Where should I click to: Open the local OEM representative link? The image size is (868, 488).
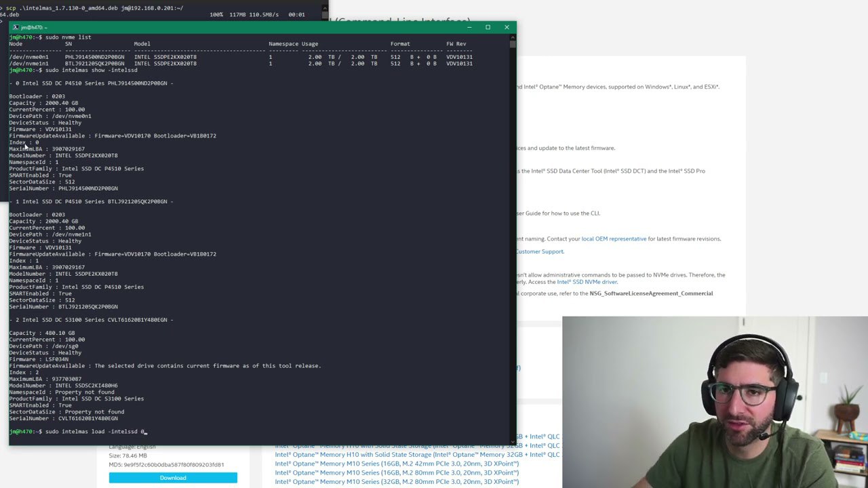(x=614, y=239)
